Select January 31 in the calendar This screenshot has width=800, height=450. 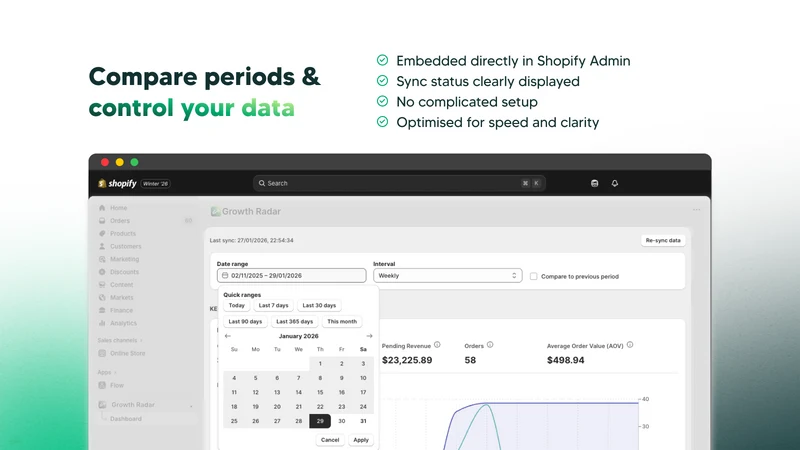(x=363, y=421)
